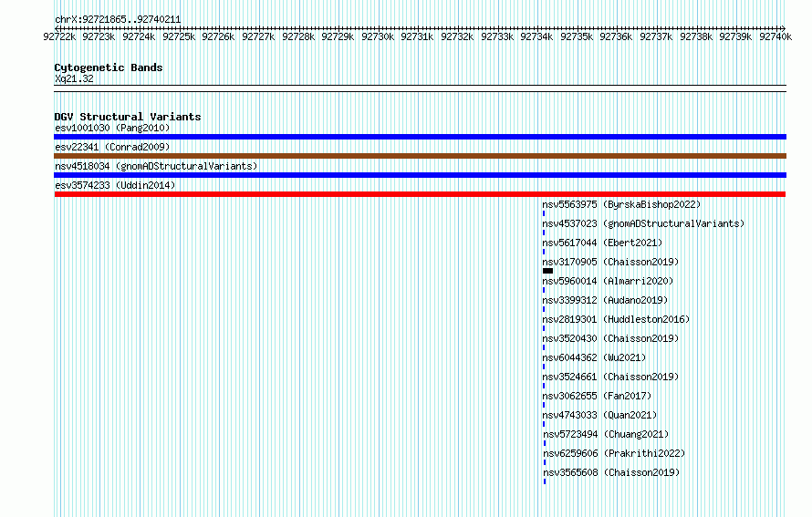Click the 92724k ruler tick label
The height and width of the screenshot is (517, 812).
pos(139,36)
